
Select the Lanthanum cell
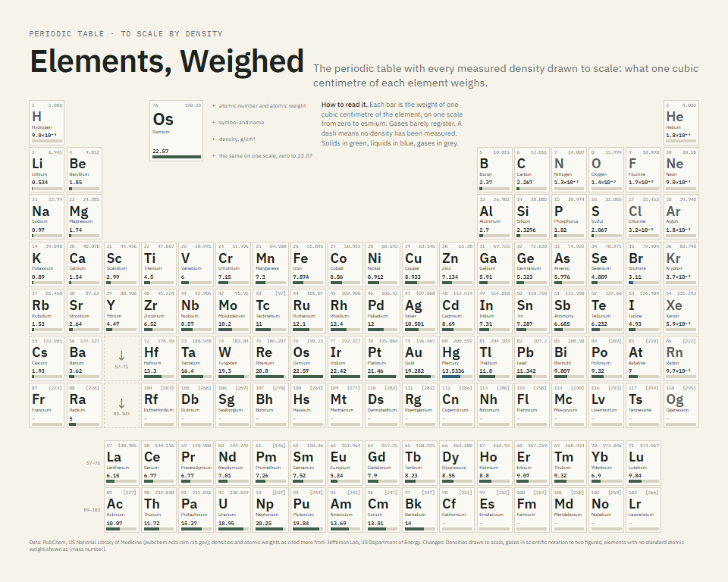(x=121, y=463)
